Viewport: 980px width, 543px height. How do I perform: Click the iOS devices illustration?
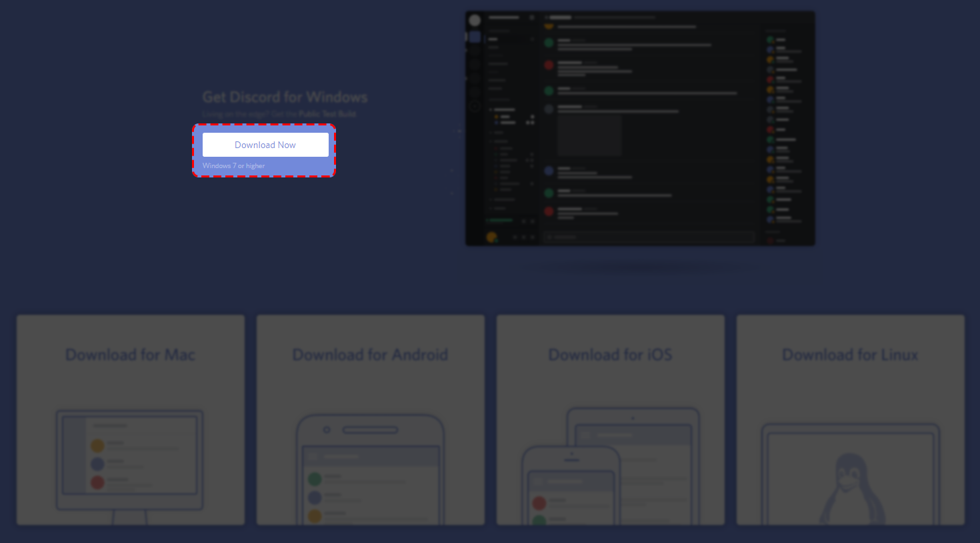click(x=611, y=466)
